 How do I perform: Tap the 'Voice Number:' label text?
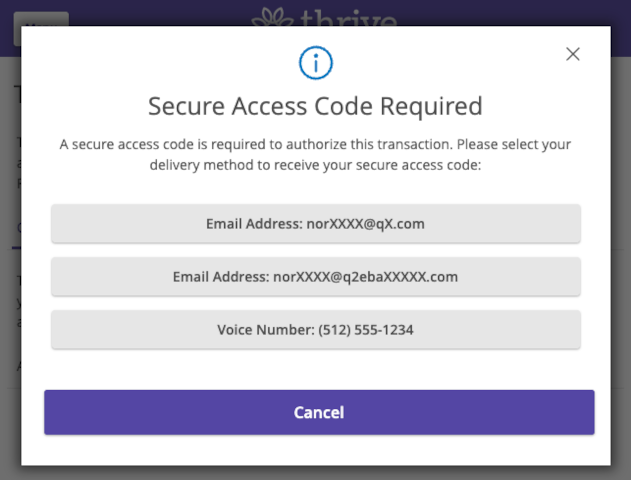[x=266, y=330]
